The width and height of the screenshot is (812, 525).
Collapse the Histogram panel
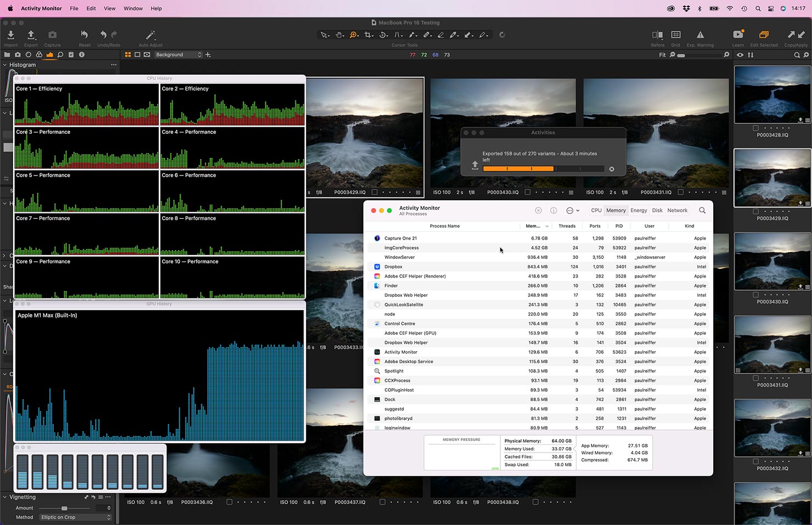[5, 65]
